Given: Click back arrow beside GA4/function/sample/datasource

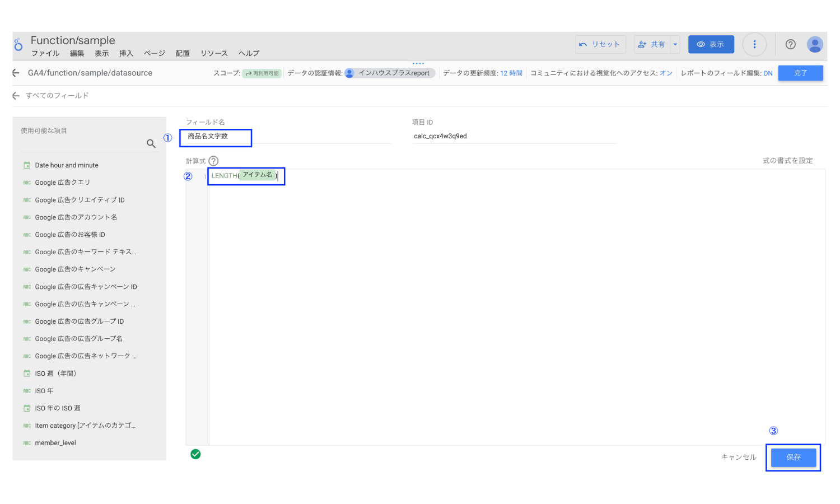Looking at the screenshot, I should (x=16, y=73).
